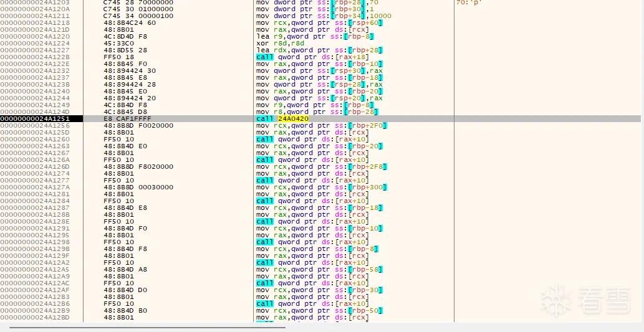Click the horizontal scrollbar at bottom
The width and height of the screenshot is (644, 332).
click(x=147, y=328)
